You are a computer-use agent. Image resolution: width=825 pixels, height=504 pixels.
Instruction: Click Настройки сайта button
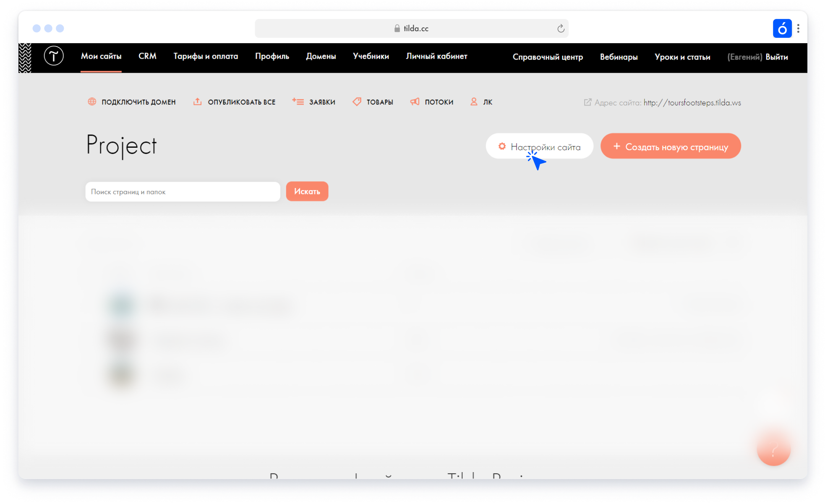pyautogui.click(x=539, y=146)
